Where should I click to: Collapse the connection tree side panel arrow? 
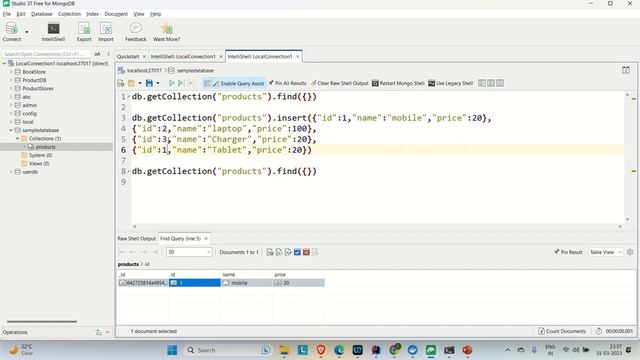tap(108, 54)
